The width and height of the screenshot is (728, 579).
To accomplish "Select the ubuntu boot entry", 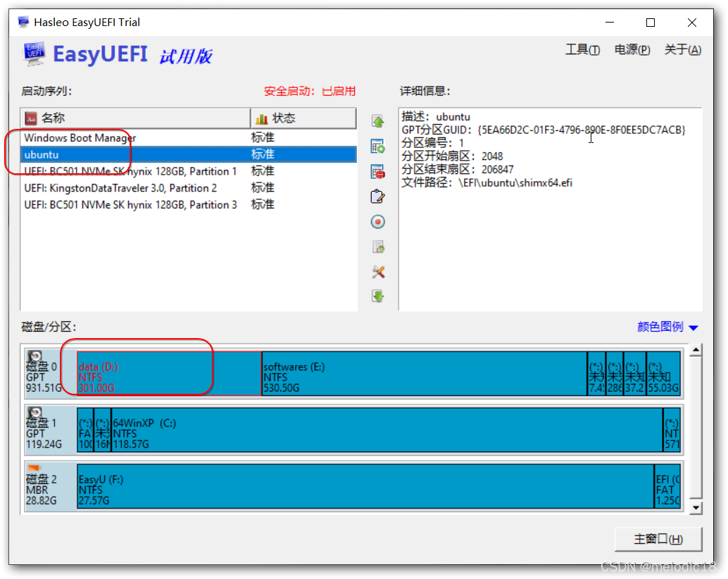I will (189, 154).
